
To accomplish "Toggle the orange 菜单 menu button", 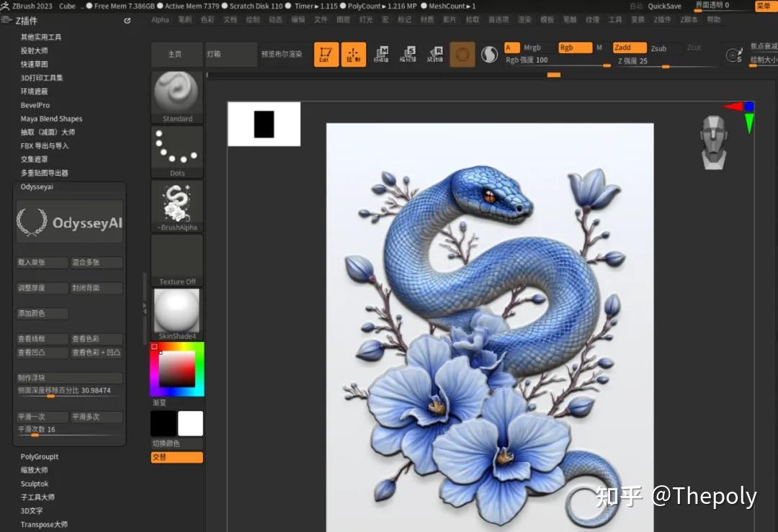I will [764, 6].
